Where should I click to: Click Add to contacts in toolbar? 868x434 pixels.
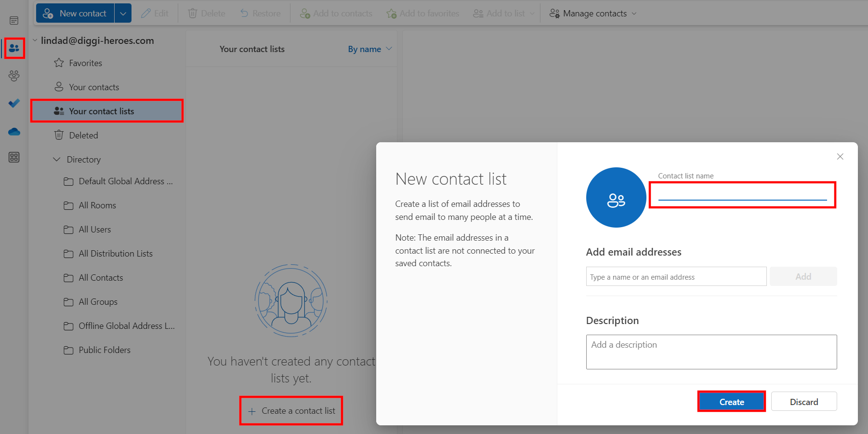point(336,14)
